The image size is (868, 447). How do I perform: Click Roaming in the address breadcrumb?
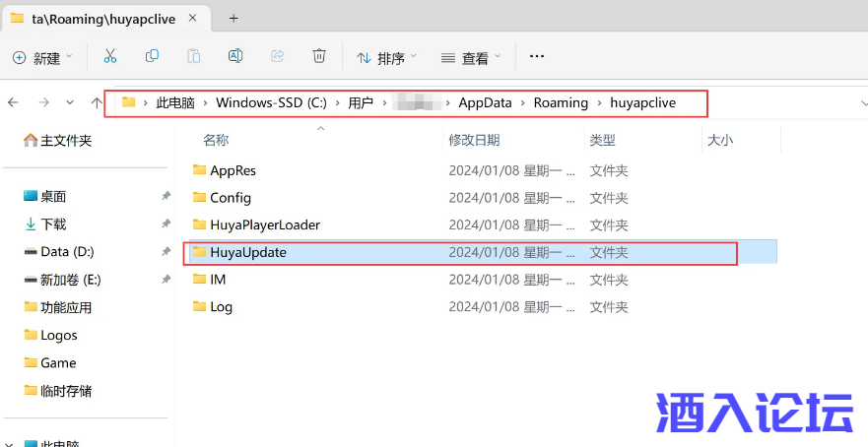(x=560, y=102)
